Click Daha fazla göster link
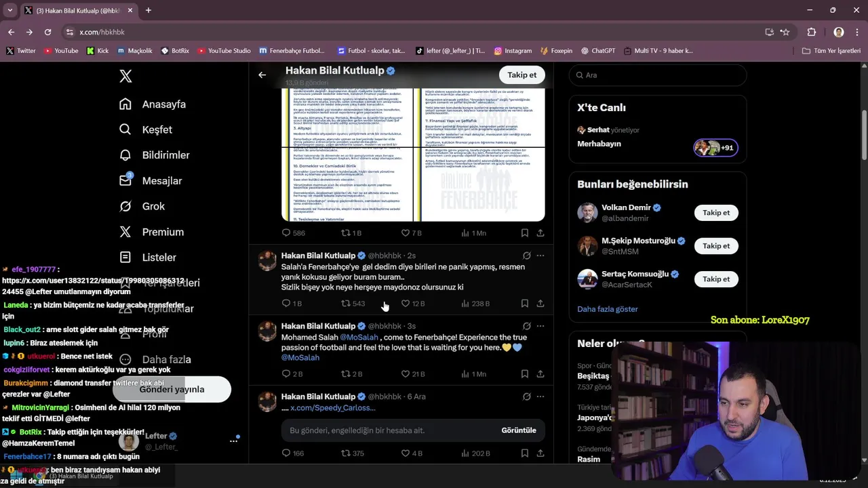Screen dimensions: 868x488 [x=608, y=309]
